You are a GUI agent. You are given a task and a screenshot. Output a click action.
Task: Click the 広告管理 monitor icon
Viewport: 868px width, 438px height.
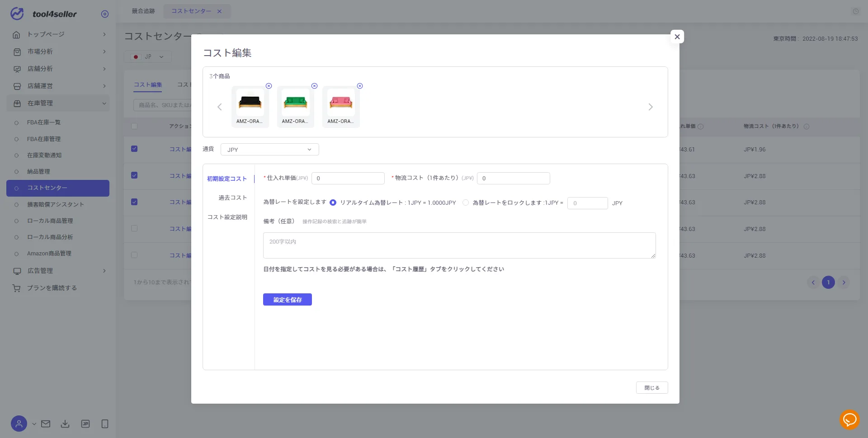[17, 271]
